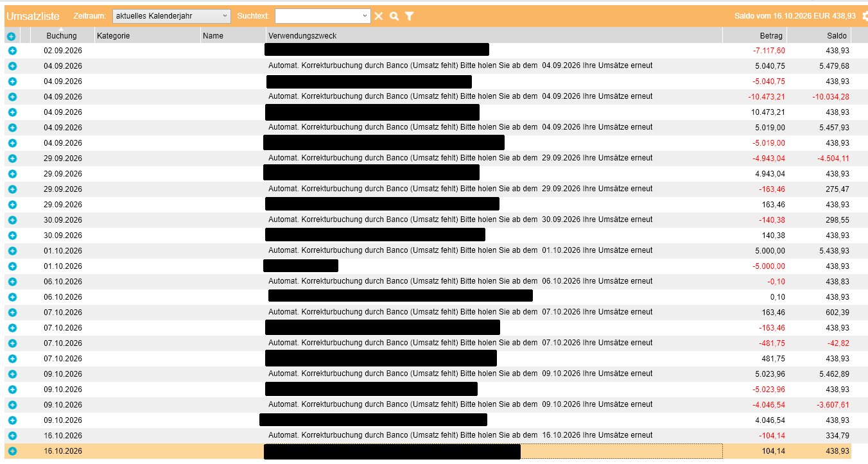
Task: Sort by the Buchung column header
Action: [62, 36]
